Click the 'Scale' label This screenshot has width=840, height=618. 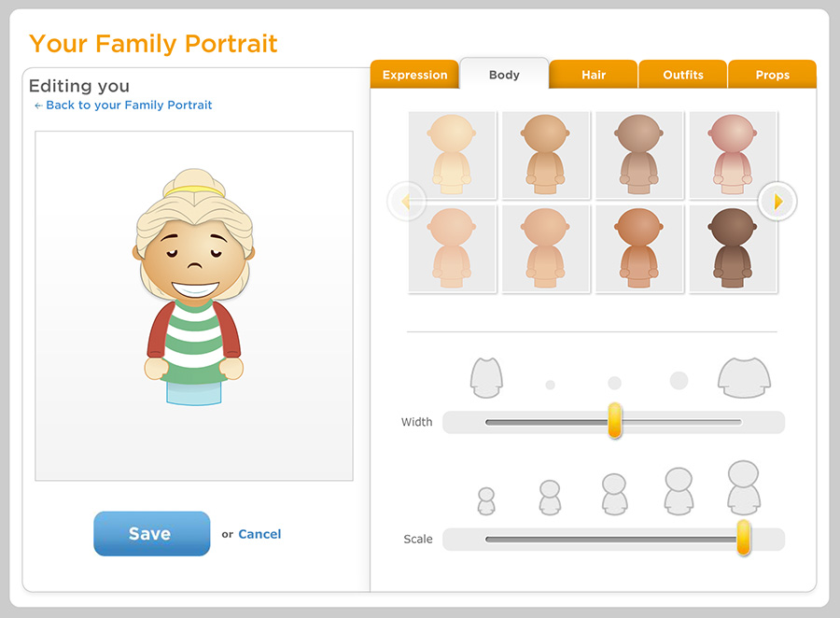click(x=418, y=539)
